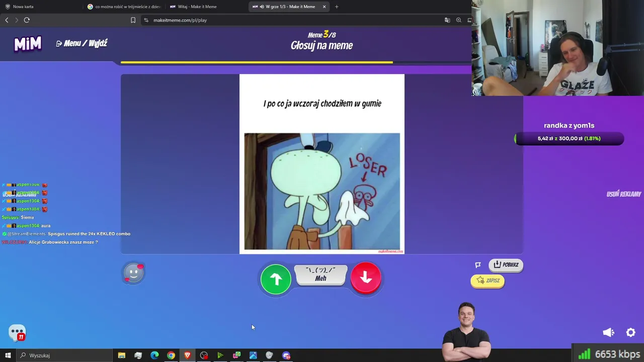Screen dimensions: 644x362
Task: Click the yellow voting timer bar
Action: (257, 62)
